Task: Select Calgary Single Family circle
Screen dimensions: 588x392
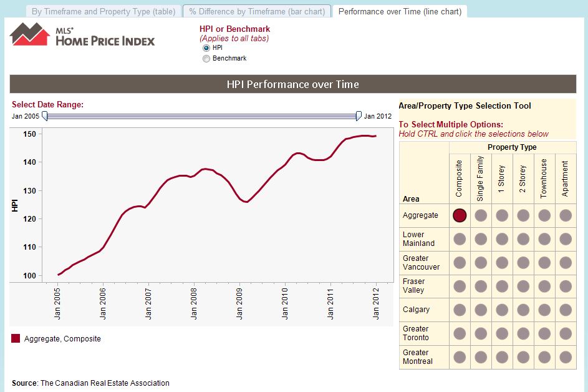Action: [x=481, y=310]
